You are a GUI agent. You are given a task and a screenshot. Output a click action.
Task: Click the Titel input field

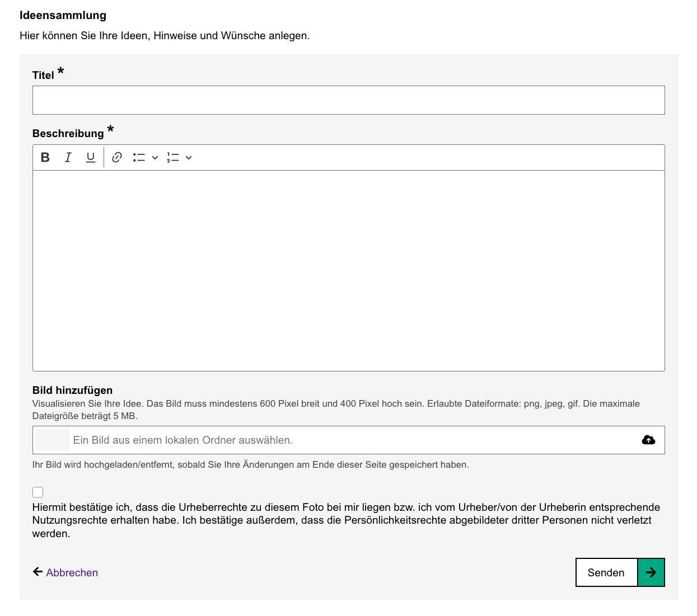pyautogui.click(x=348, y=100)
